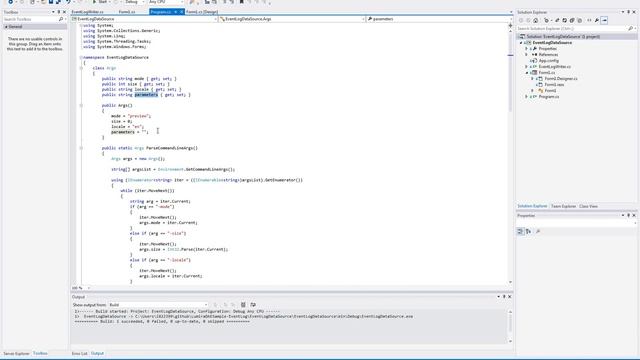Click the Property Pages wrench icon
Image resolution: width=640 pixels, height=360 pixels.
(538, 231)
